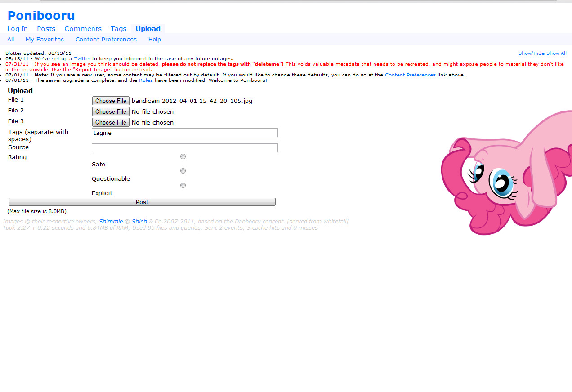Viewport: 572px width, 392px height.
Task: Click the All submenu link
Action: coord(11,40)
